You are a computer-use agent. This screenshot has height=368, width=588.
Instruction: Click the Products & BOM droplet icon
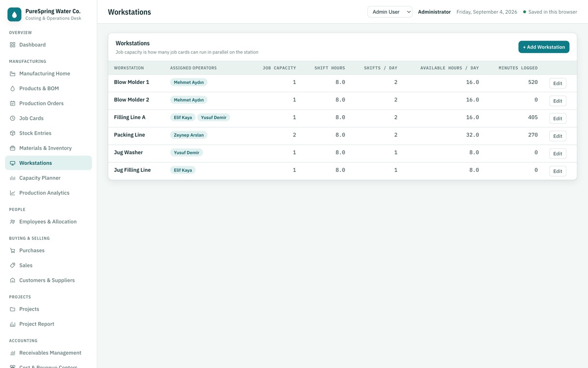click(13, 88)
